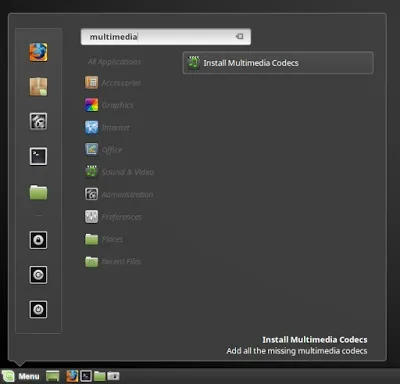The height and width of the screenshot is (384, 400).
Task: Open the Recent Files category
Action: coord(113,262)
